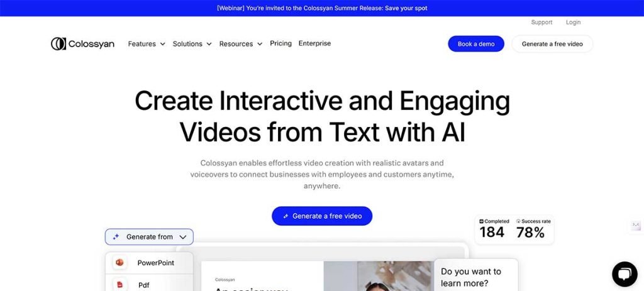Click the 78% success rate value
The image size is (644, 291).
tap(530, 233)
